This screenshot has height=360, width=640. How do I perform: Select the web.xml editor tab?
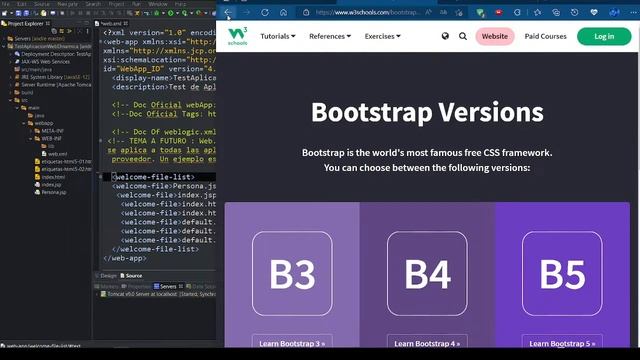[x=110, y=23]
